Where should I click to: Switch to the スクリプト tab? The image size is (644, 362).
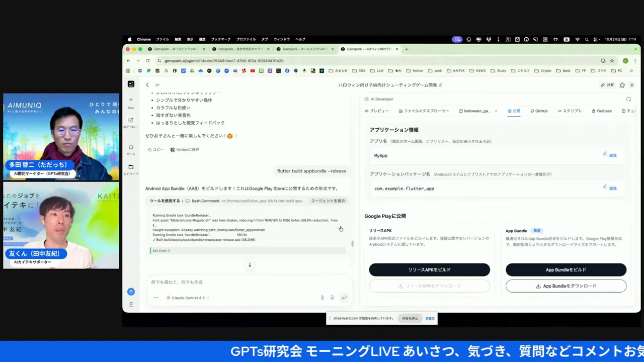(x=569, y=111)
